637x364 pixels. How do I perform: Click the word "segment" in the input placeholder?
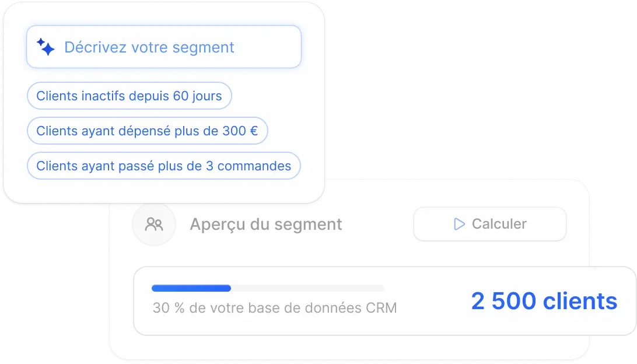click(x=203, y=48)
